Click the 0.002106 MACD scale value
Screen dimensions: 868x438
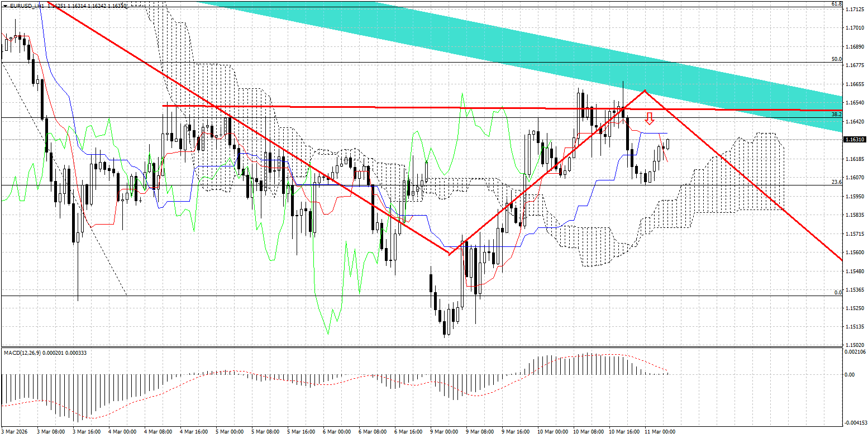click(855, 353)
